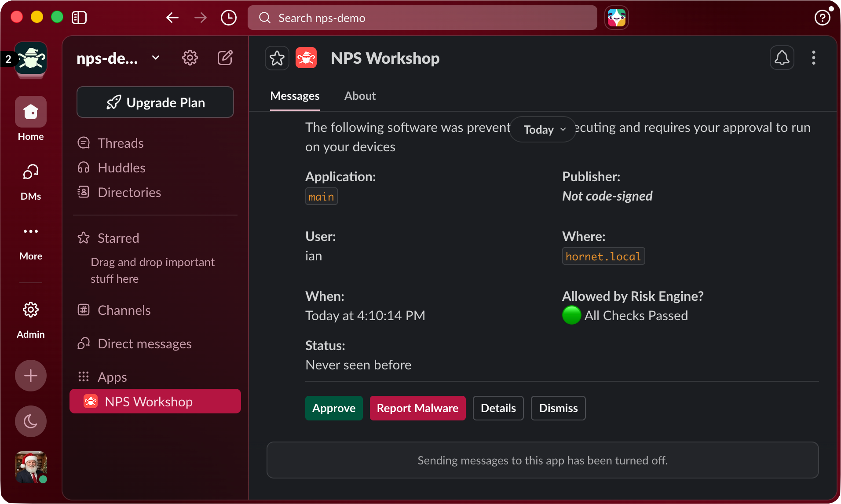Go back with the left arrow
The image size is (841, 504).
pos(172,18)
